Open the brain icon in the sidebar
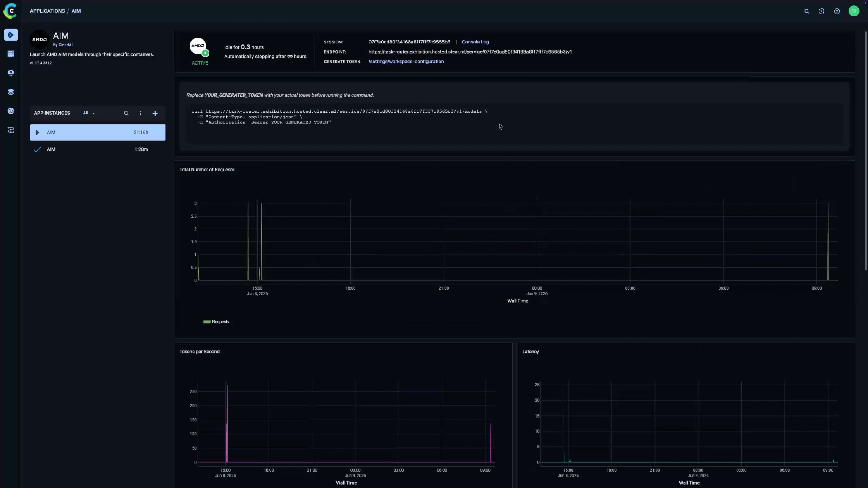Screen dimensions: 868x488 pos(11,111)
